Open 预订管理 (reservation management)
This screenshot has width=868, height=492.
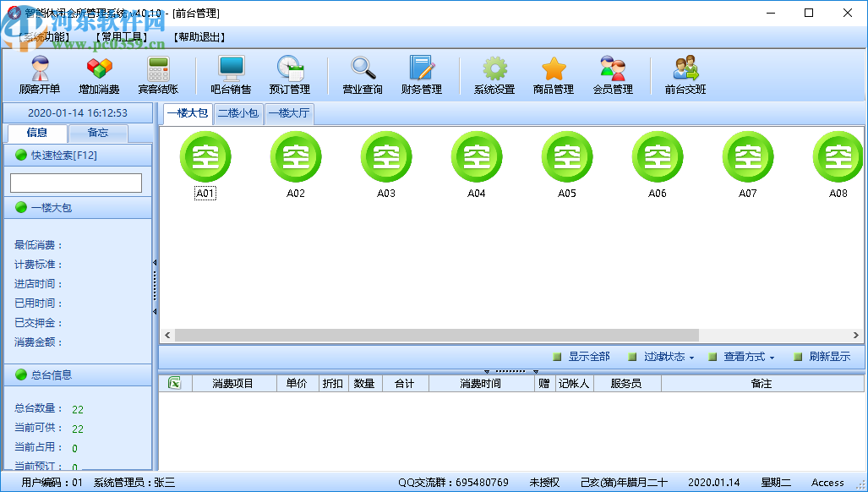click(289, 74)
